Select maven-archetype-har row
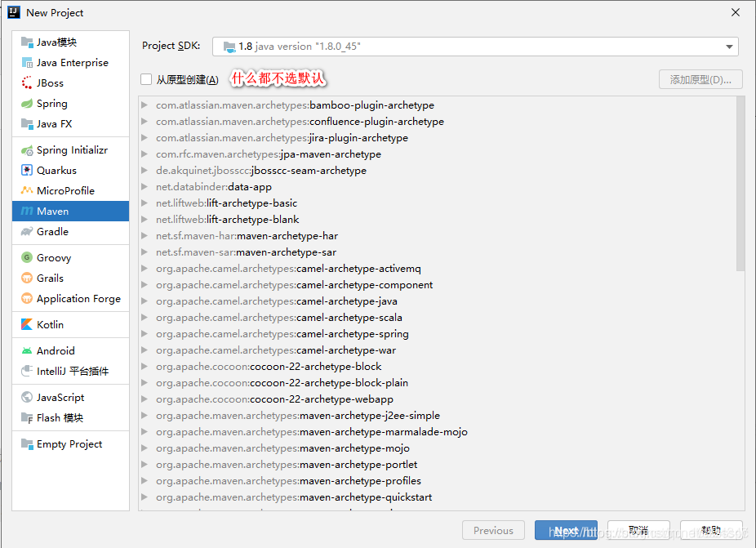756x548 pixels. [x=438, y=236]
